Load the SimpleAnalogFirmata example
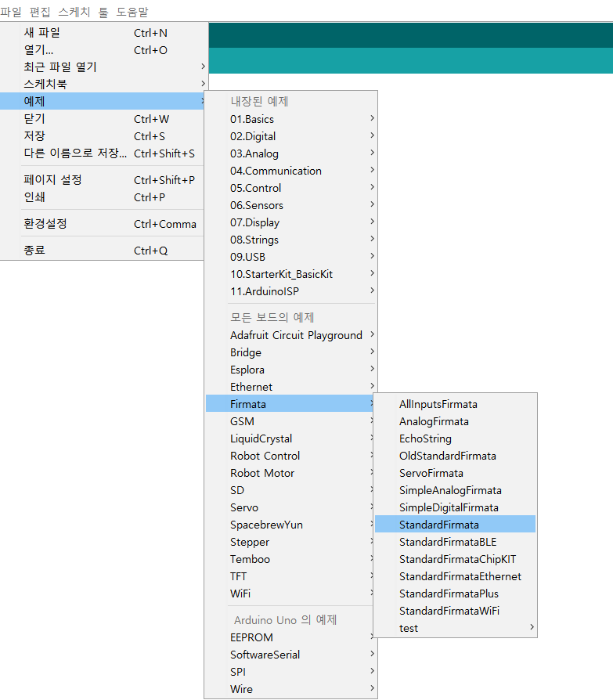 click(x=455, y=490)
